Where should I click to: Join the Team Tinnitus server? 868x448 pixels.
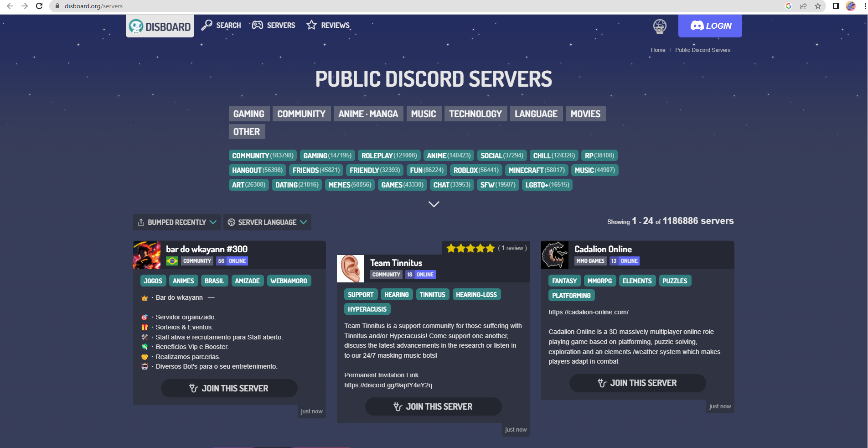[434, 406]
